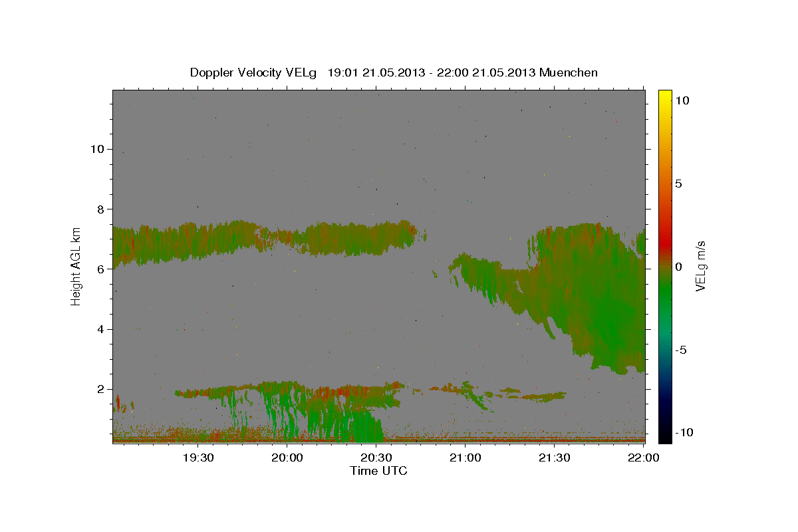Click the 'VELg m/s' colorbar label

point(701,265)
